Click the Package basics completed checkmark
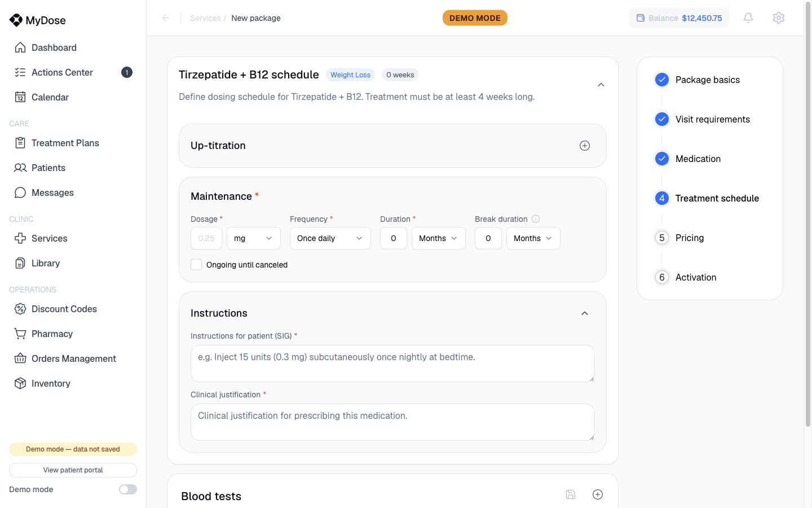The image size is (812, 508). coord(662,80)
